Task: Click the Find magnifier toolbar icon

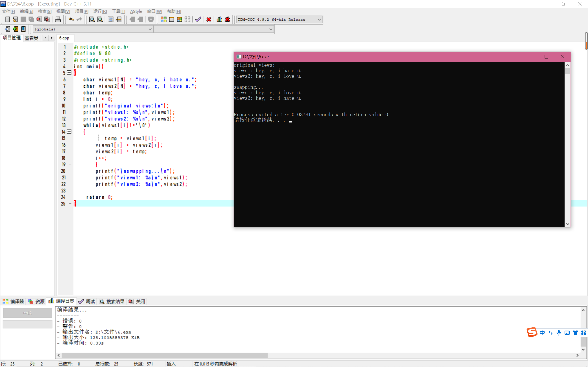Action: coord(92,19)
